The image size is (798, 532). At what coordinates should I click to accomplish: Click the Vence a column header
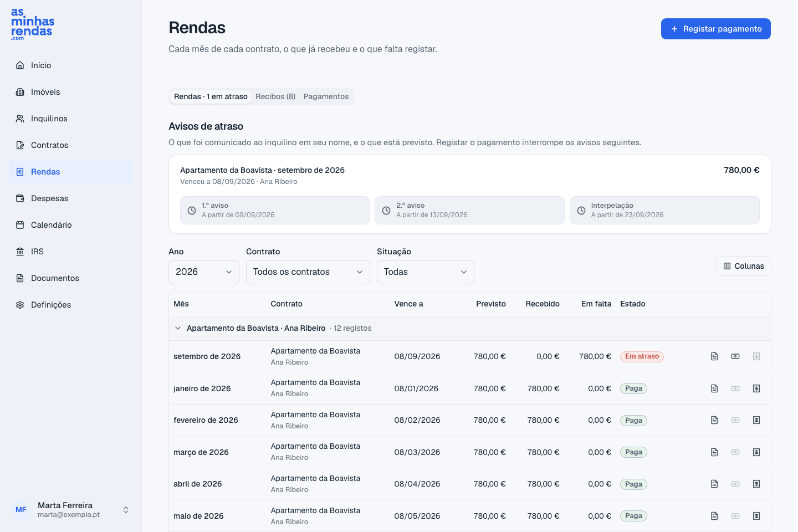pyautogui.click(x=408, y=304)
